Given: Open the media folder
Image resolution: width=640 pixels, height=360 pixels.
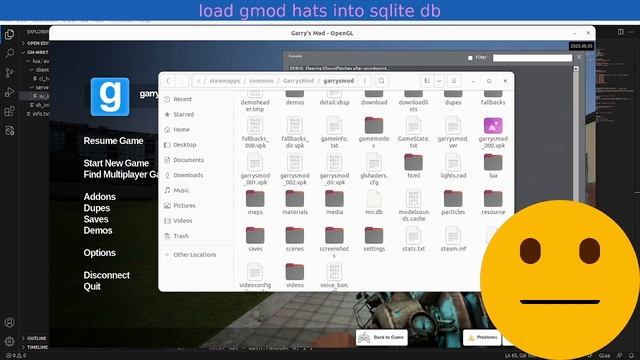Looking at the screenshot, I should tap(334, 202).
